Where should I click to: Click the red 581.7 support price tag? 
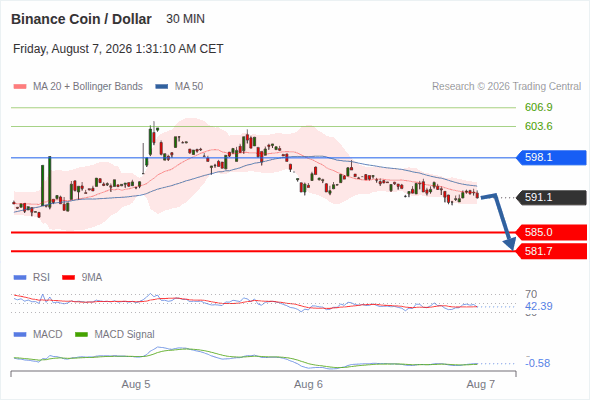coord(551,251)
